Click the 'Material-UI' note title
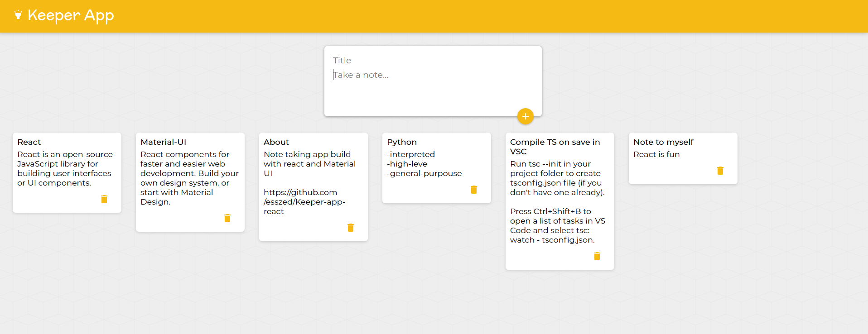This screenshot has height=334, width=868. 164,142
